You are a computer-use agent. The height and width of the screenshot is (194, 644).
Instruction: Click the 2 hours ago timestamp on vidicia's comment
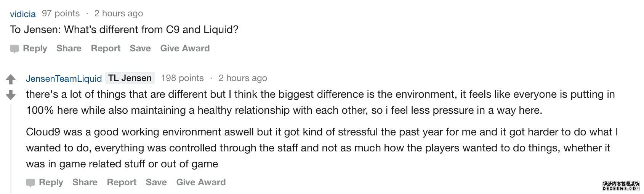pos(119,13)
